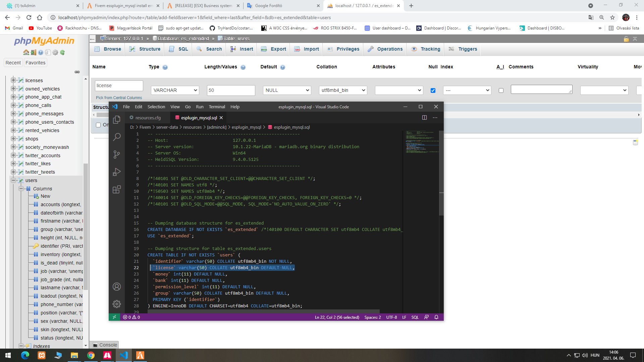Enable the A_I auto-increment checkbox
Image resolution: width=644 pixels, height=362 pixels.
click(501, 90)
